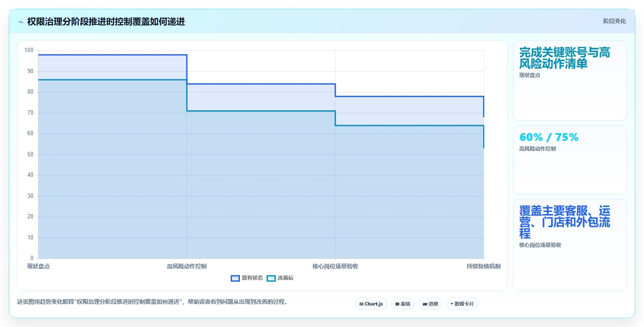Click the 进度 tag chip
644x327 pixels.
(430, 304)
